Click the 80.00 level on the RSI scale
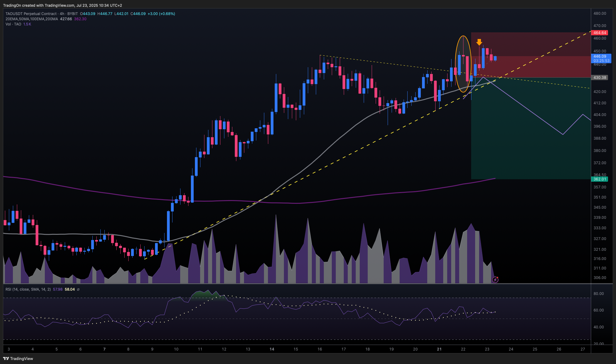 click(599, 294)
